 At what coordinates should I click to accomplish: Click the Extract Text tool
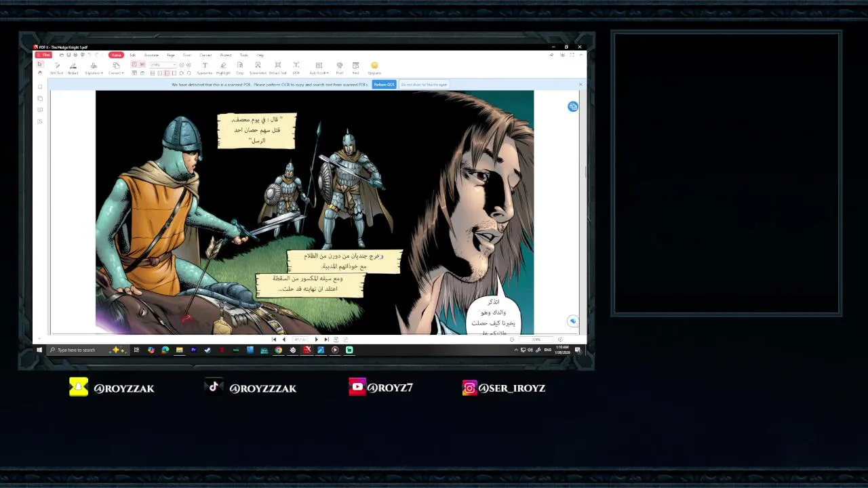(x=278, y=68)
